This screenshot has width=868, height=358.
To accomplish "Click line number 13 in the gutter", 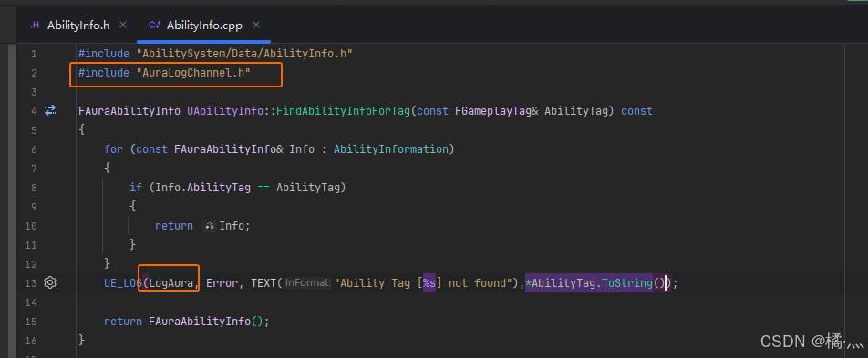I will point(31,283).
